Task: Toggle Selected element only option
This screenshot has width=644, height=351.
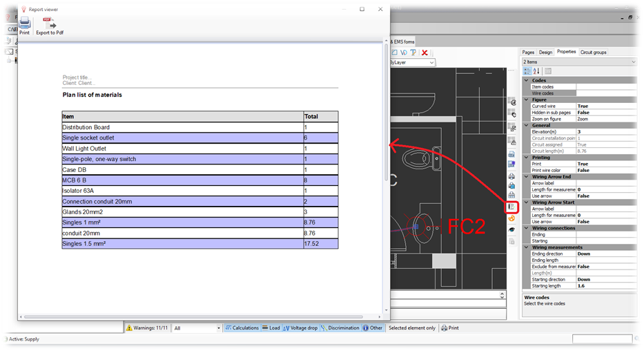Action: [412, 328]
